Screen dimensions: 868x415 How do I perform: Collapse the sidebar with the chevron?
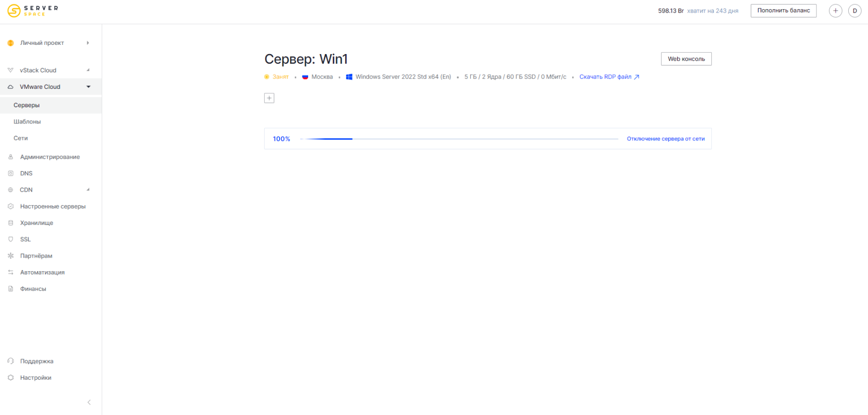click(89, 402)
